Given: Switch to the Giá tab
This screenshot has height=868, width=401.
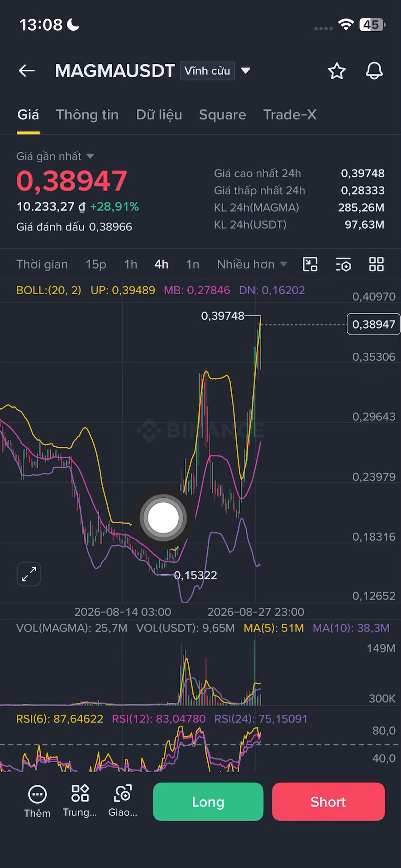Looking at the screenshot, I should (x=28, y=115).
